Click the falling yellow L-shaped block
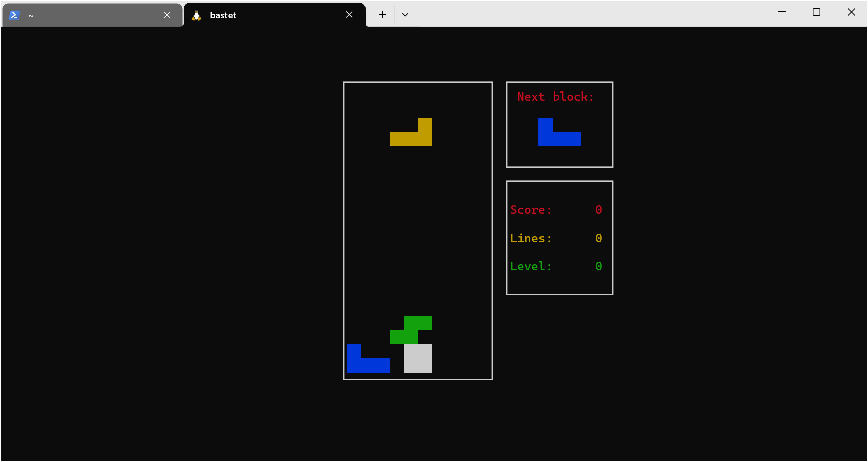 pyautogui.click(x=410, y=138)
